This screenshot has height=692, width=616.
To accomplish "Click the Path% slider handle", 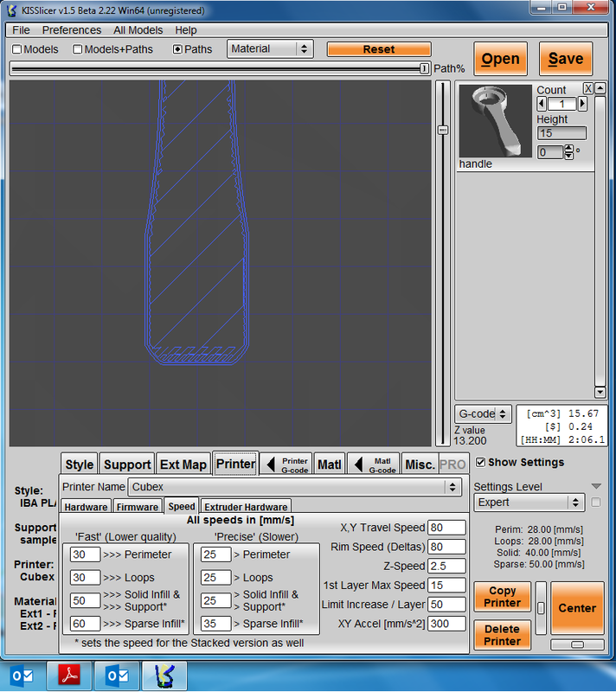I will (424, 68).
